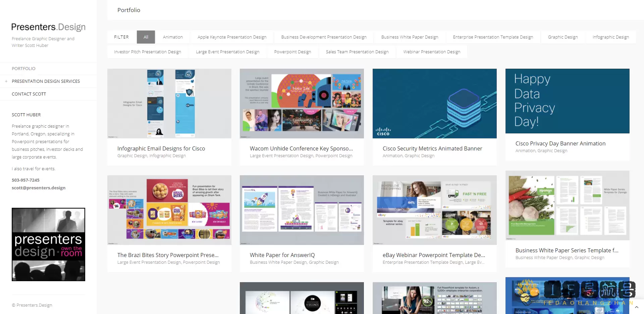Click Business White Paper Design tag under AnswerIQ
644x314 pixels.
click(278, 262)
